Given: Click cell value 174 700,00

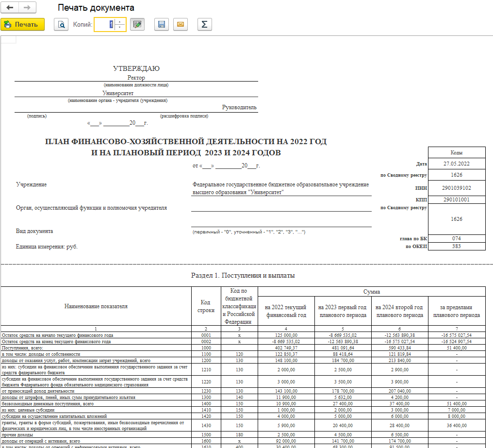Looking at the screenshot, I should pyautogui.click(x=400, y=441).
